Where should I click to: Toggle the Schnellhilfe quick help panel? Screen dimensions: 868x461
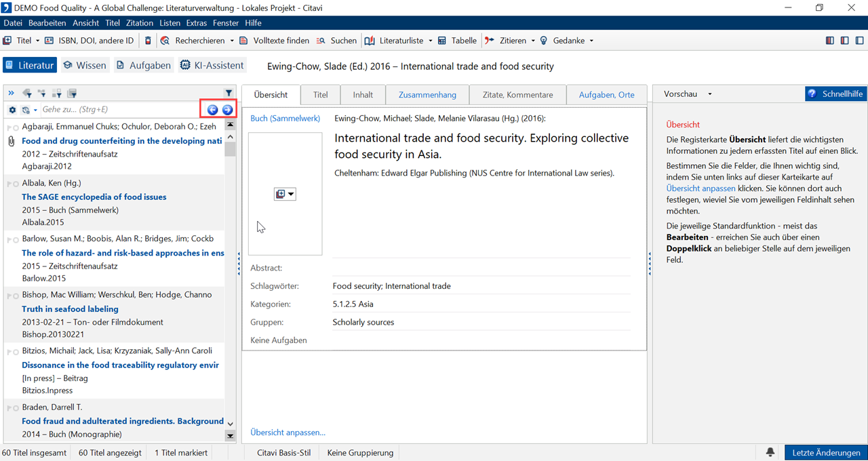point(835,94)
